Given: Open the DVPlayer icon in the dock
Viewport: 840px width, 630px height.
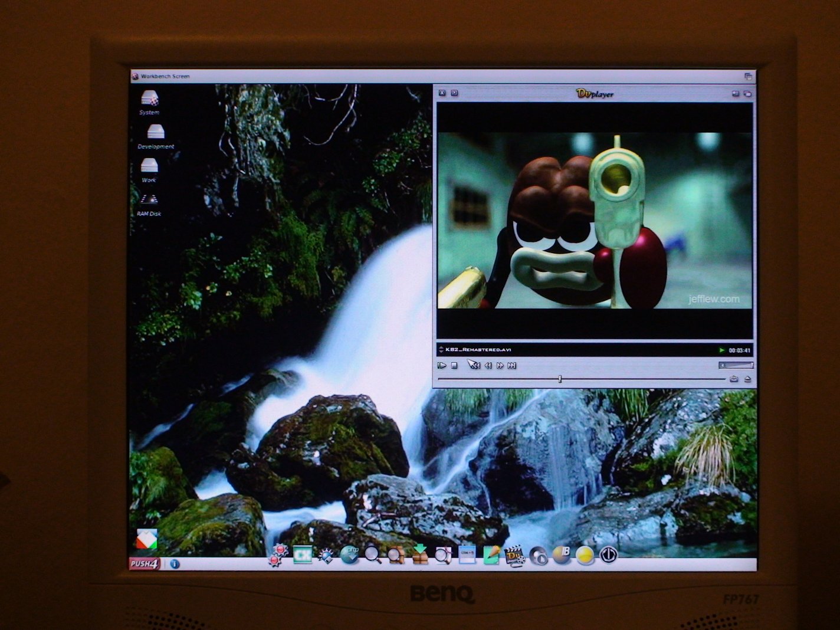Looking at the screenshot, I should coord(515,557).
